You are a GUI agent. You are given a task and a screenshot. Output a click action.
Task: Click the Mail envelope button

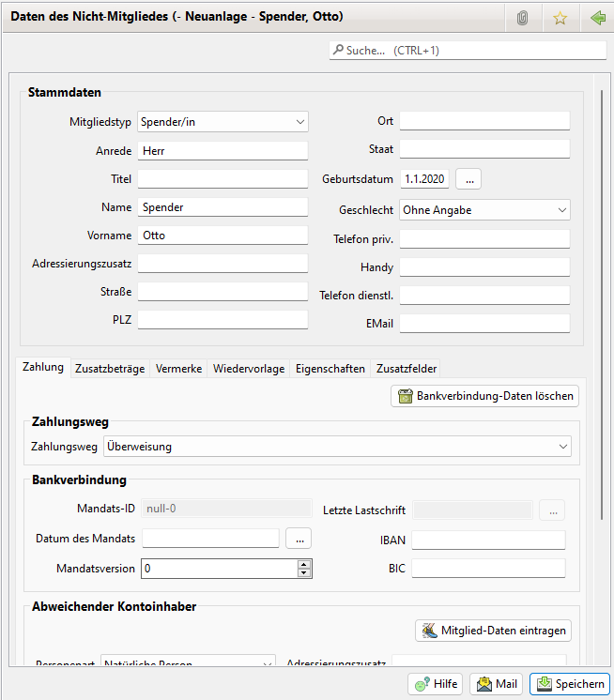click(x=497, y=684)
